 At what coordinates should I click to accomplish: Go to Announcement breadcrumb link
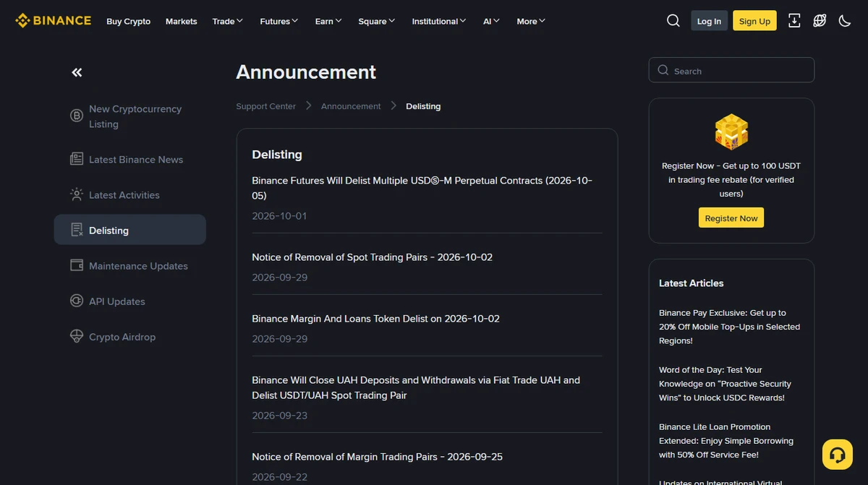(x=351, y=106)
